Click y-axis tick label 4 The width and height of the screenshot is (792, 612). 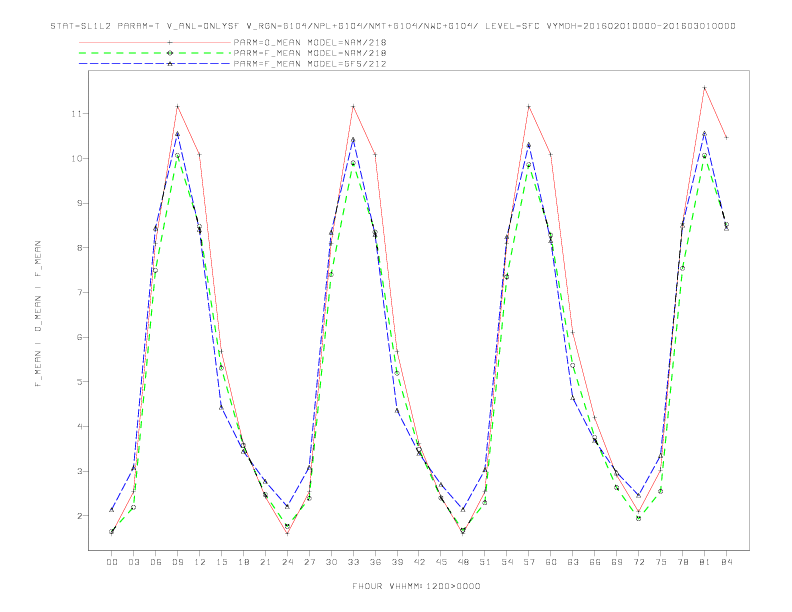point(79,427)
